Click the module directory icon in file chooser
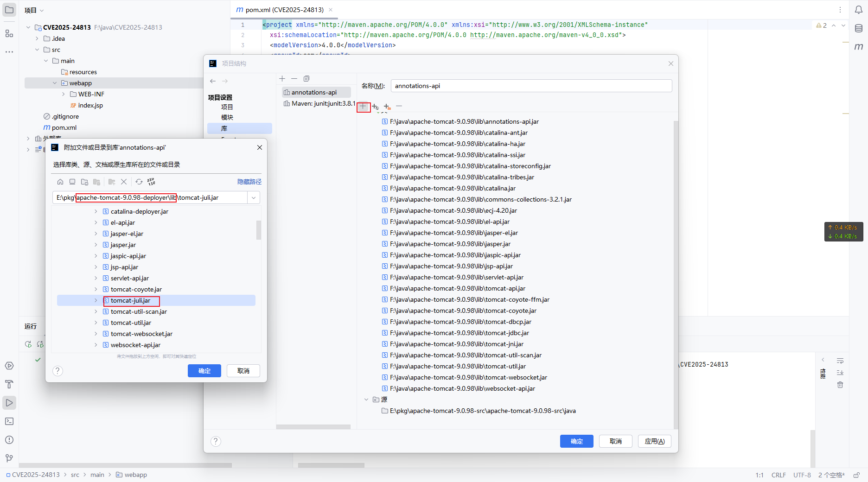This screenshot has height=482, width=868. pos(96,182)
